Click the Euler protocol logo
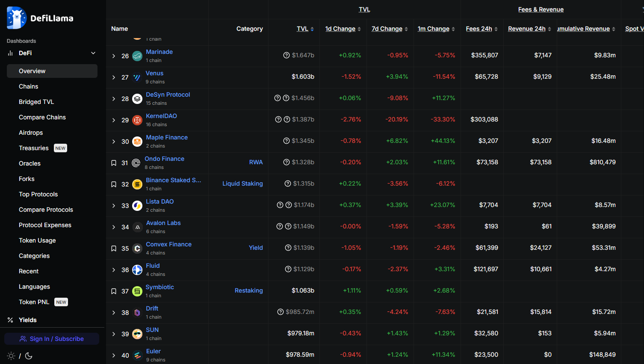The image size is (644, 364). [137, 355]
